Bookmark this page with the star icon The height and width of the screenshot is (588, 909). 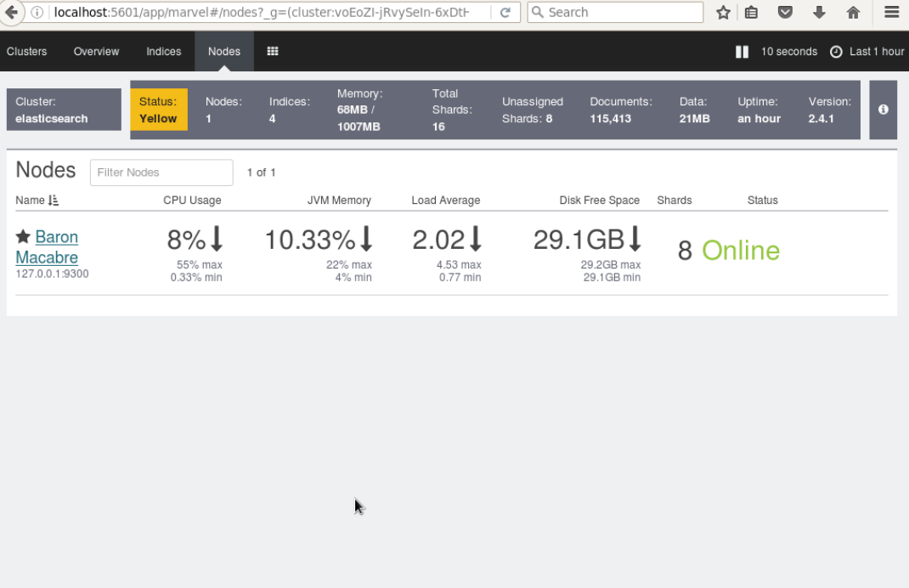pos(723,12)
